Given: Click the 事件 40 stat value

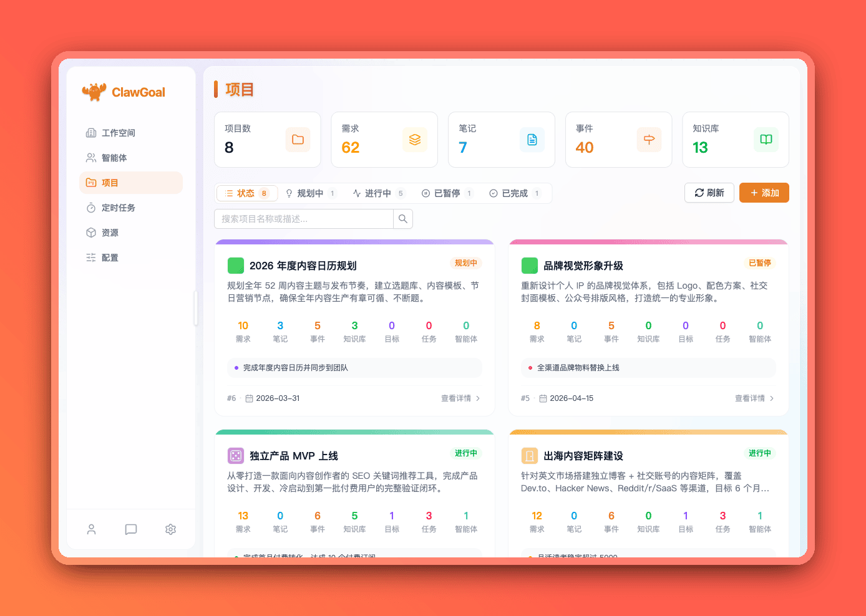Looking at the screenshot, I should pyautogui.click(x=585, y=148).
